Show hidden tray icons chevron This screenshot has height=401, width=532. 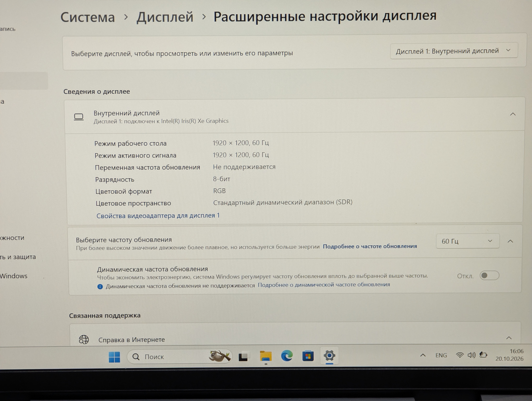pos(423,355)
